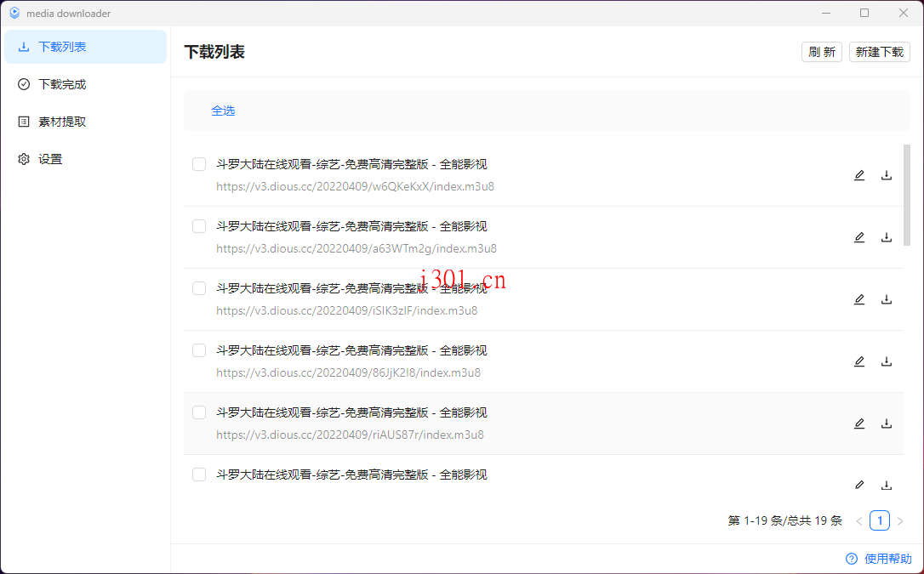Select all entries with 全选 link
This screenshot has width=924, height=574.
(x=223, y=111)
